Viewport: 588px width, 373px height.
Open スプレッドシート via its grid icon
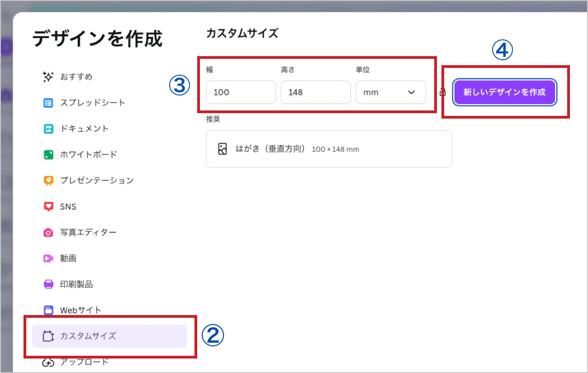(x=47, y=102)
